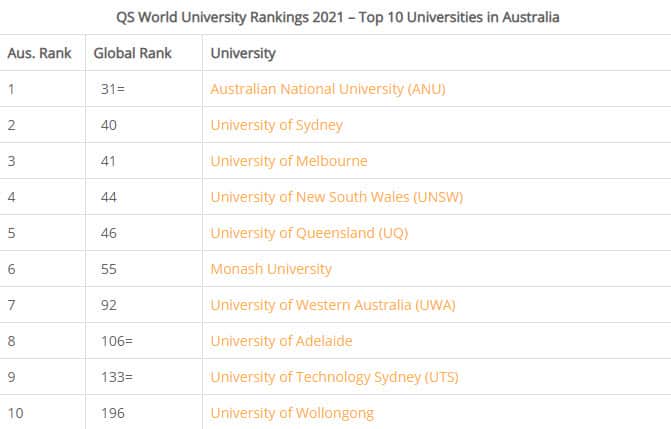Open University of Technology Sydney (UTS) link
The height and width of the screenshot is (429, 671).
click(334, 377)
